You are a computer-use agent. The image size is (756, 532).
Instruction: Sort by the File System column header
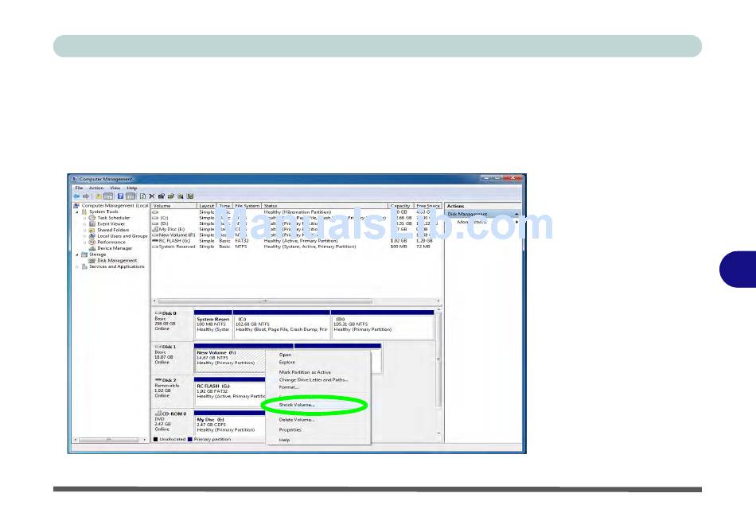247,206
